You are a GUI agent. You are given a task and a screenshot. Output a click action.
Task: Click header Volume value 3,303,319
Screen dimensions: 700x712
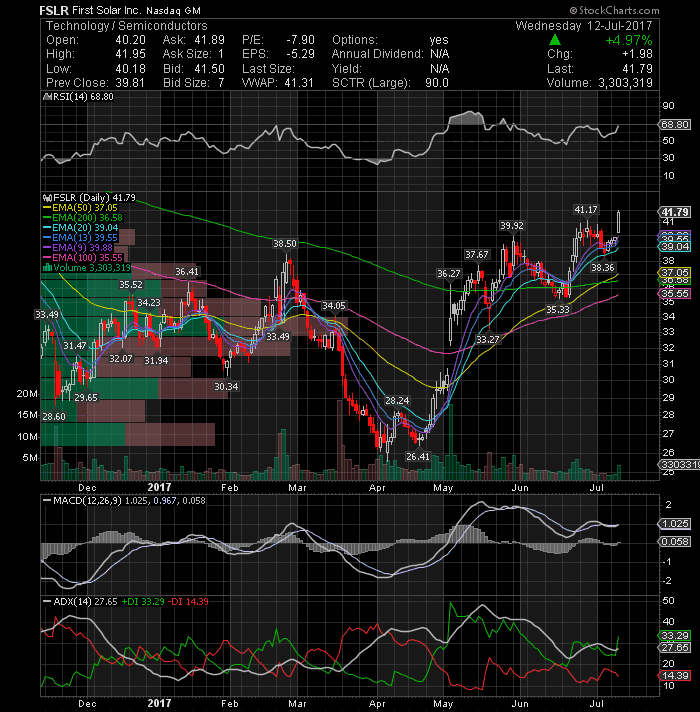[x=625, y=83]
